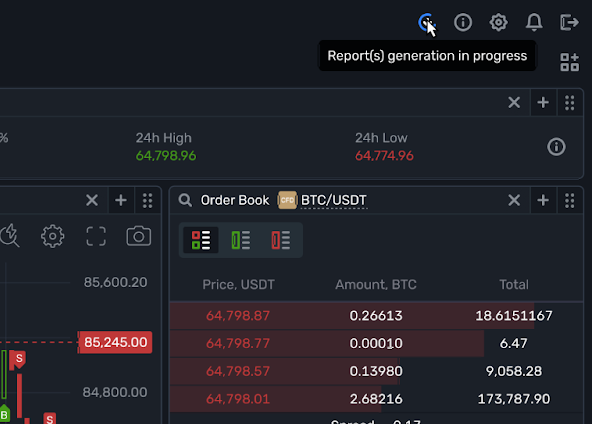The width and height of the screenshot is (592, 424).
Task: Close the Order Book panel
Action: tap(514, 200)
